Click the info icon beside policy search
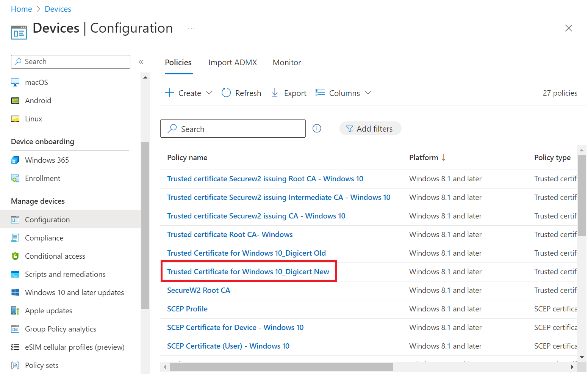The height and width of the screenshot is (374, 588). tap(317, 129)
